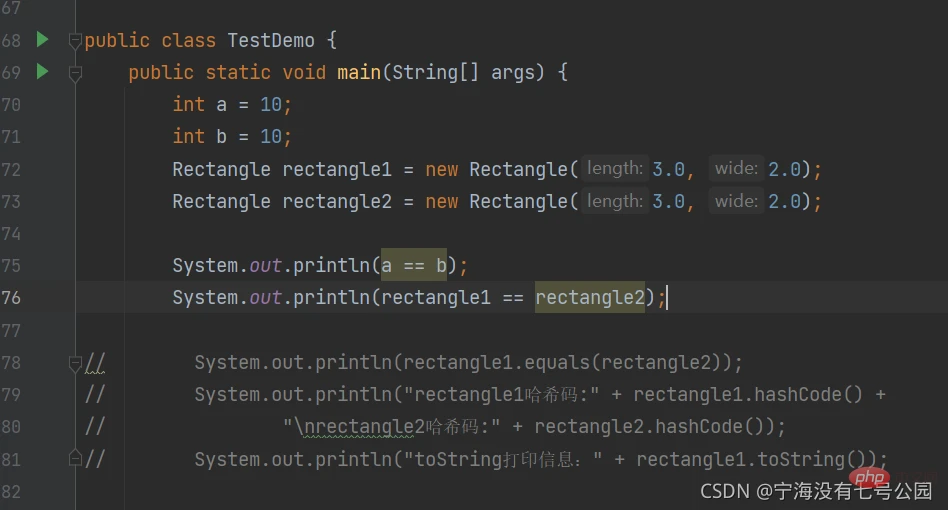Click the main method name
Image resolution: width=948 pixels, height=510 pixels.
coord(358,73)
